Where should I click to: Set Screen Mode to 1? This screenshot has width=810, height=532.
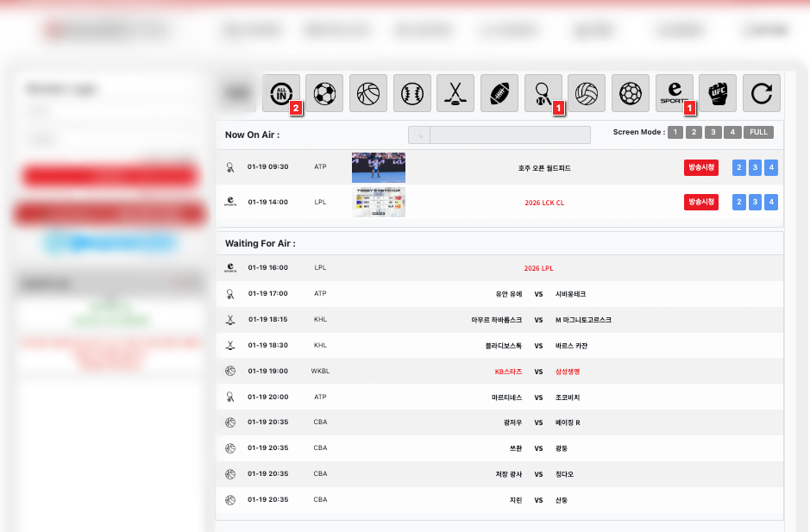[675, 133]
